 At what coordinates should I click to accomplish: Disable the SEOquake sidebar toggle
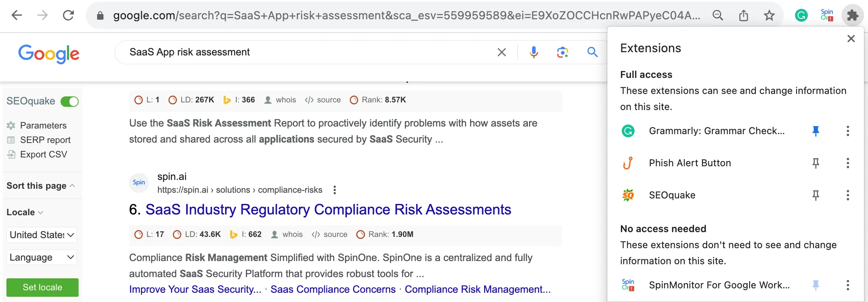pos(69,101)
